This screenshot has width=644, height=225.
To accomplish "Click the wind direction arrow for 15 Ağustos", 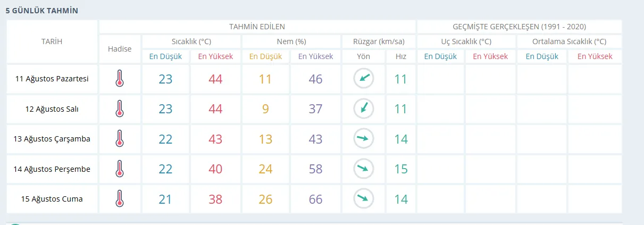I will point(364,199).
